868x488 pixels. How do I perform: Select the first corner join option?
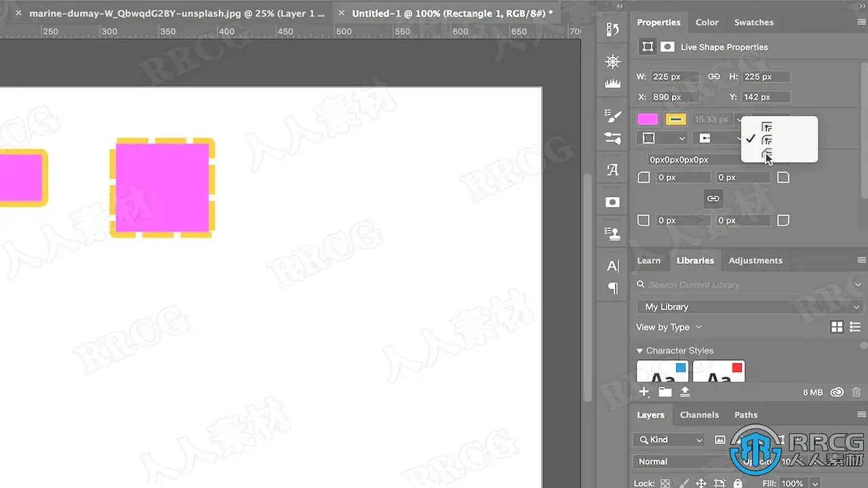[767, 127]
